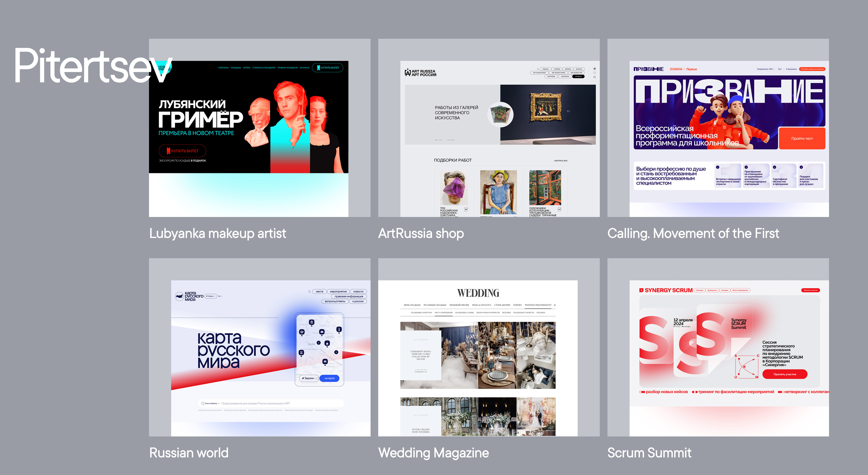Open the sculpture head with purple crystal artwork
The image size is (868, 475).
(453, 188)
